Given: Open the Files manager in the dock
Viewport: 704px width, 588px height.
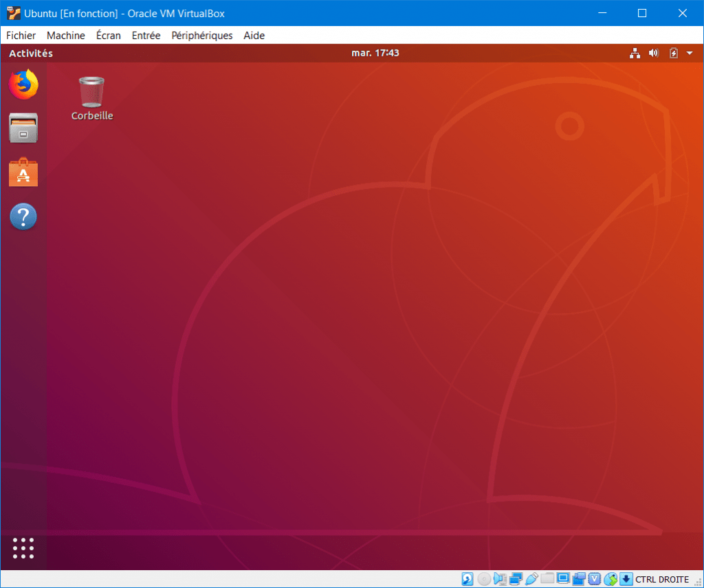Looking at the screenshot, I should [x=23, y=128].
